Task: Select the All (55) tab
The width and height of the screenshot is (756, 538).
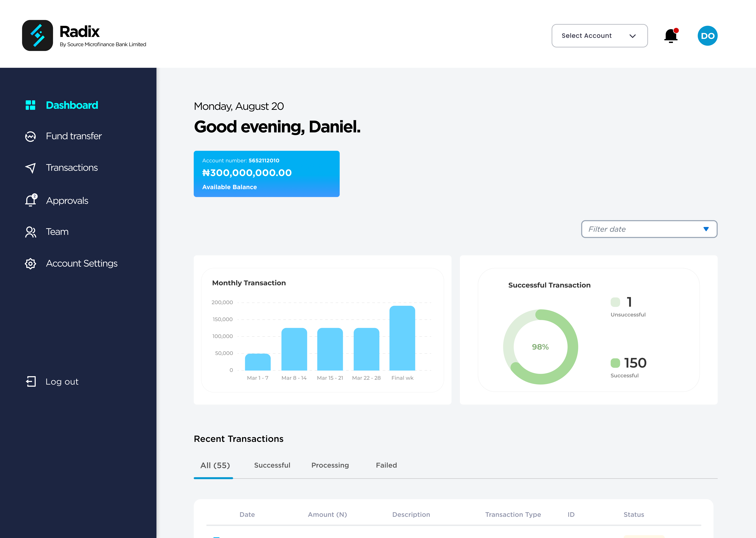Action: [x=215, y=465]
